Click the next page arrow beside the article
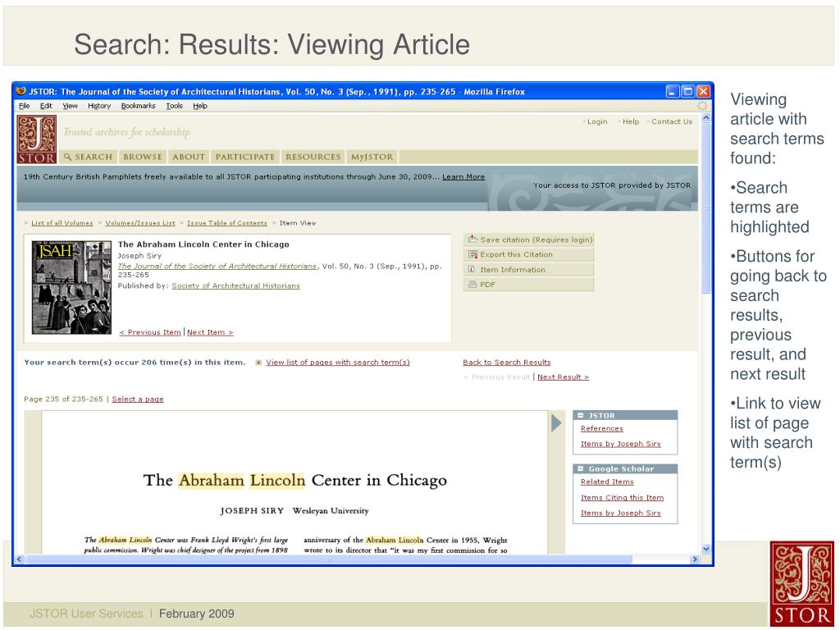 click(556, 422)
